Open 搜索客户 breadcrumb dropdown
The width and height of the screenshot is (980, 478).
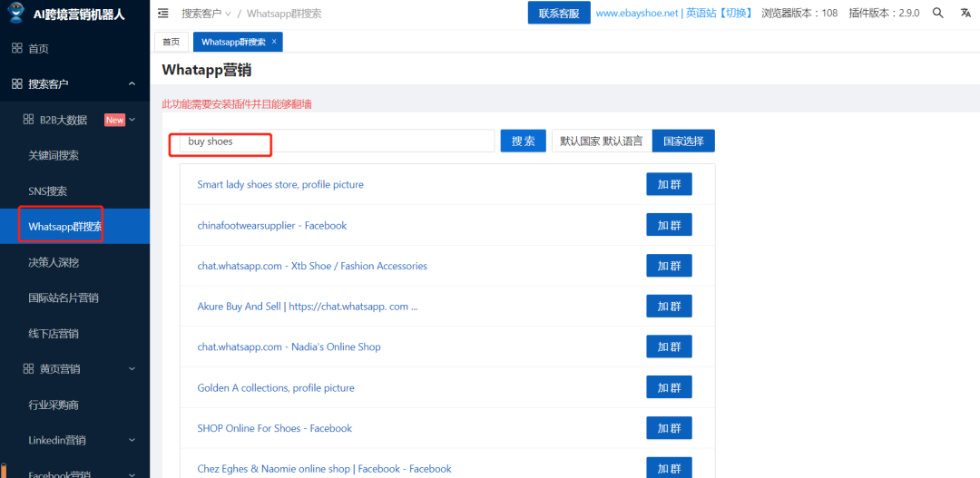pyautogui.click(x=206, y=13)
